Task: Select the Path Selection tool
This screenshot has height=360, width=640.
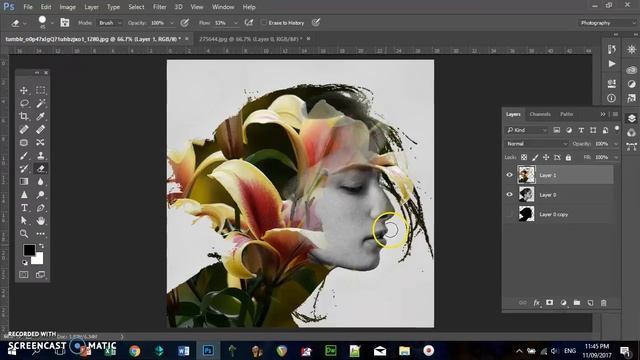Action: point(24,221)
